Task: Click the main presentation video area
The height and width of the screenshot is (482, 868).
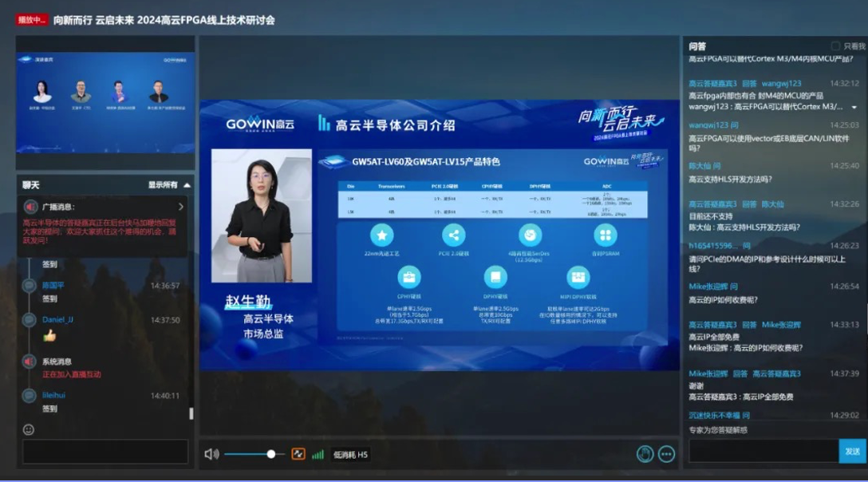Action: 440,235
